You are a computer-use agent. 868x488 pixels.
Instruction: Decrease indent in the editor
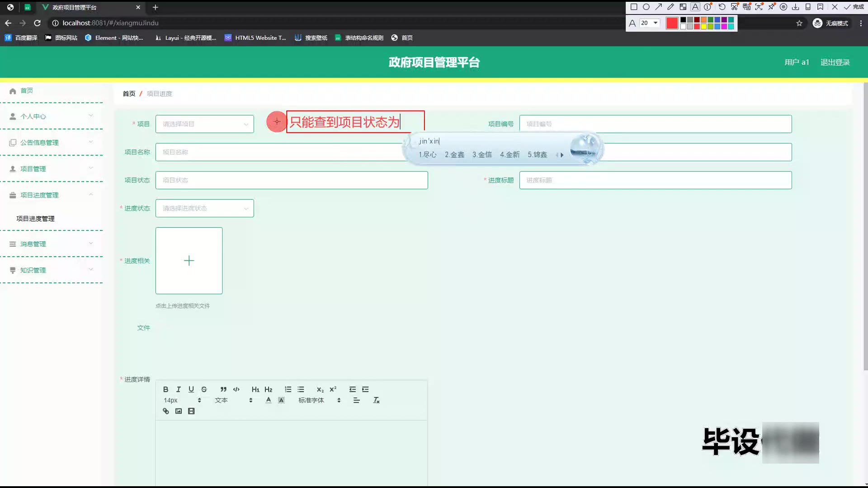[x=353, y=389]
